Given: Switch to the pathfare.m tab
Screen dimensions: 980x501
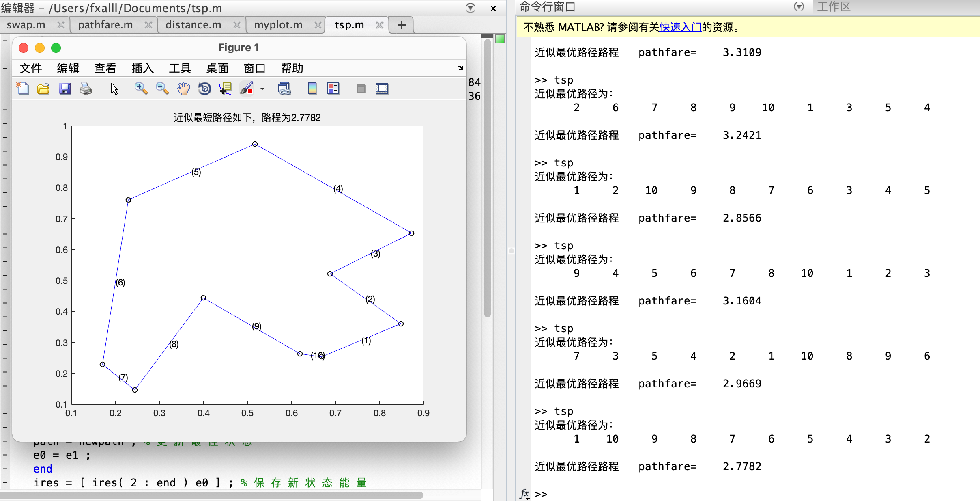Looking at the screenshot, I should point(105,25).
